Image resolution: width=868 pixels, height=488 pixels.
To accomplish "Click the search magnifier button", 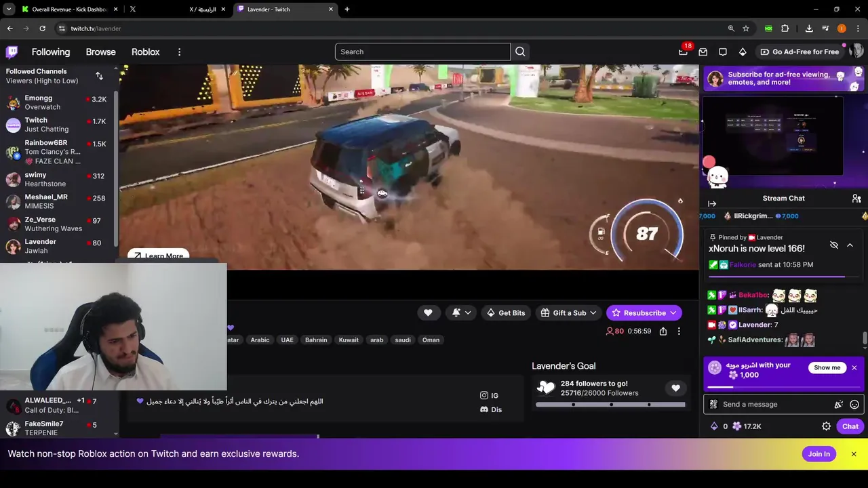I will [x=520, y=52].
